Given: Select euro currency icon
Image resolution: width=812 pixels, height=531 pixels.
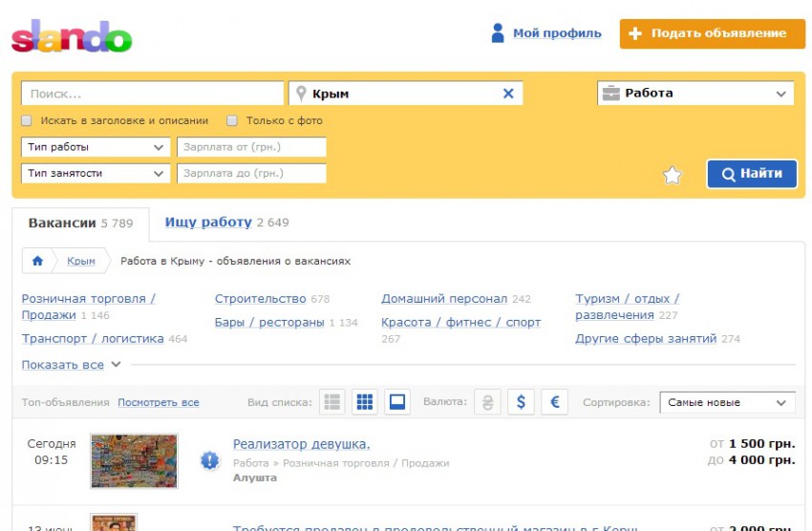Looking at the screenshot, I should (x=554, y=402).
